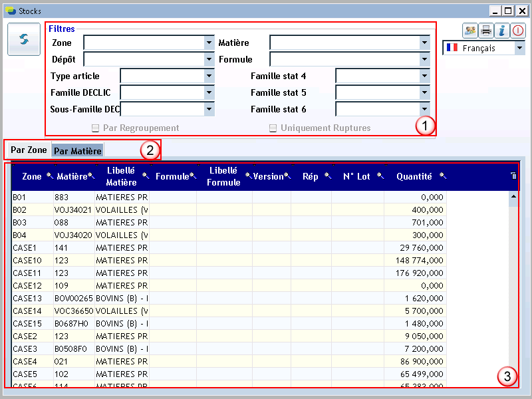
Task: Click matière cell VOC36650
Action: [x=74, y=311]
